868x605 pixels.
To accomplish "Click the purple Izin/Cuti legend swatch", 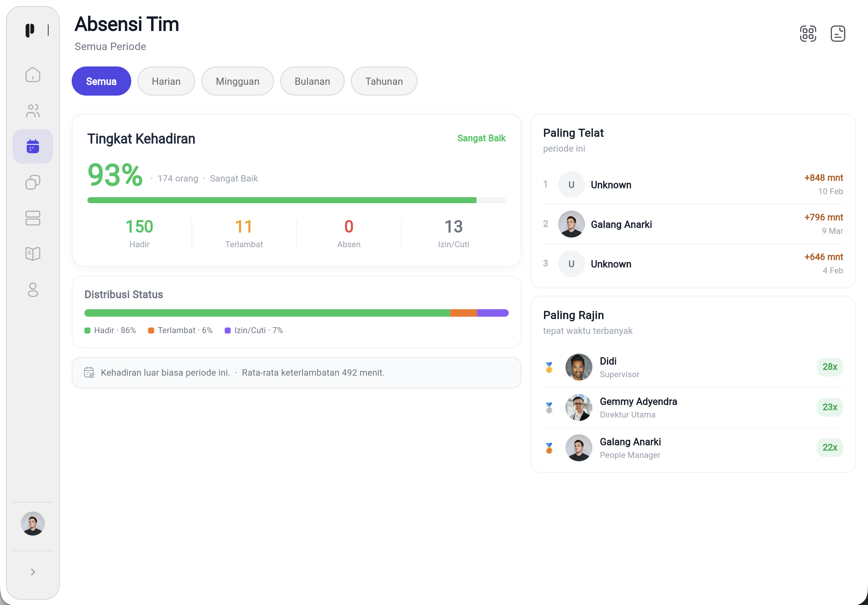I will tap(227, 331).
